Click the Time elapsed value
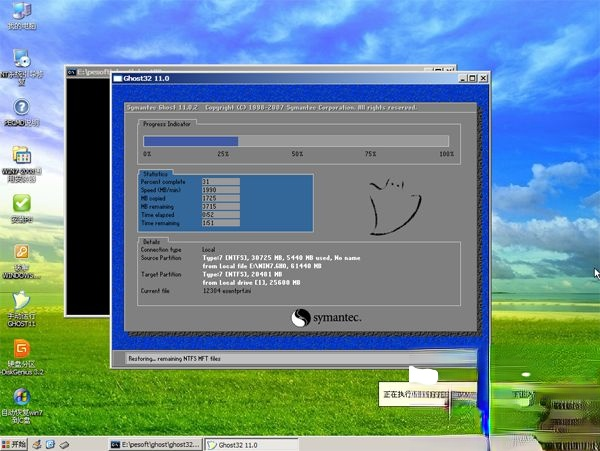This screenshot has height=451, width=600. [x=221, y=215]
